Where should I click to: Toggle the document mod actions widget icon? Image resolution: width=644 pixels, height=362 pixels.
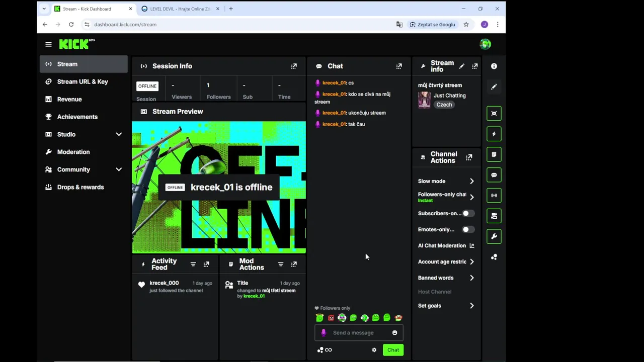point(494,154)
